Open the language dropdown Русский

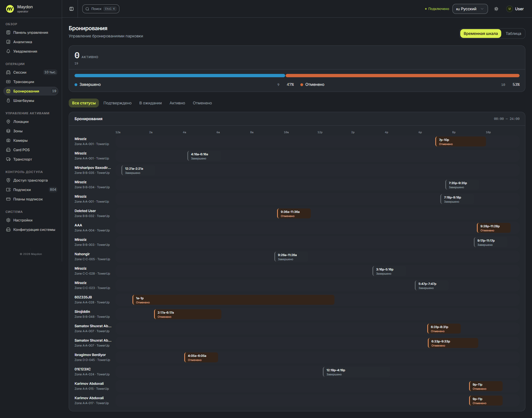pos(470,9)
